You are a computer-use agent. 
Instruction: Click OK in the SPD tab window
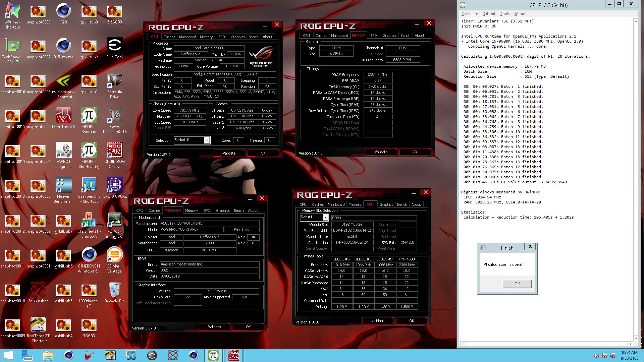(412, 321)
